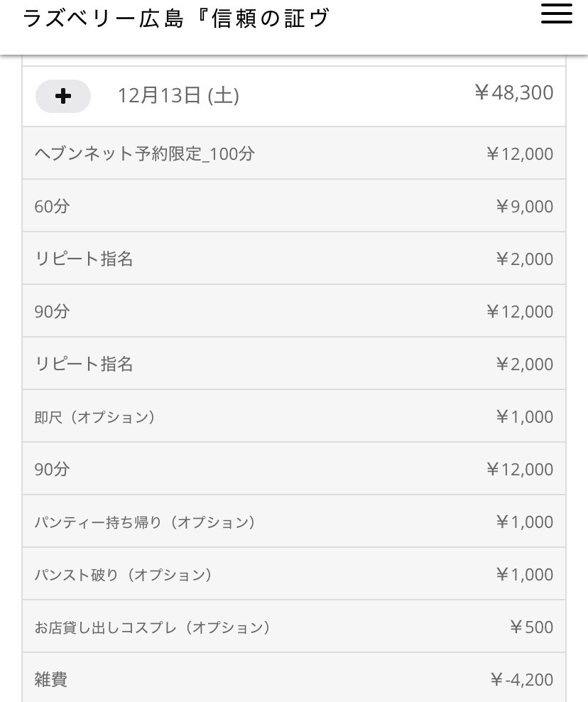Image resolution: width=588 pixels, height=702 pixels.
Task: Click the ¥48,300 daily total
Action: (x=513, y=93)
